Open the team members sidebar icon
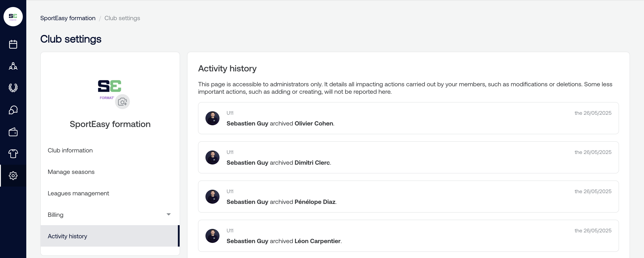The image size is (644, 258). tap(13, 66)
